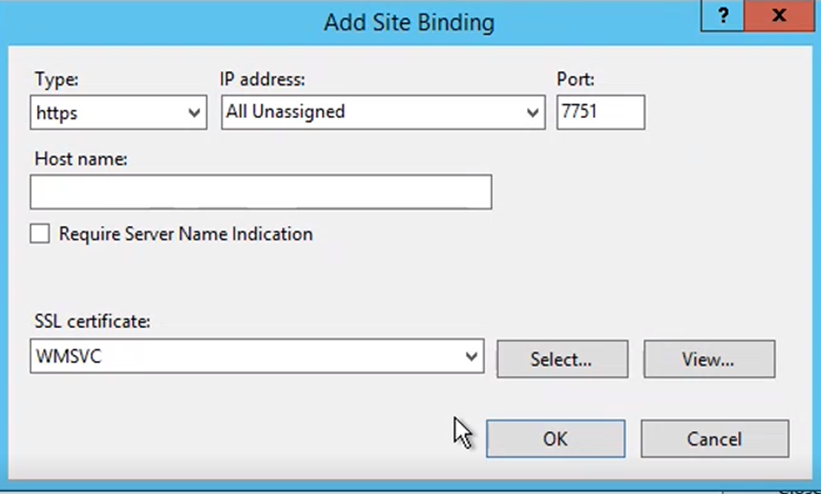Confirm the binding with the OK button
Screen dimensions: 821x494
tap(556, 438)
